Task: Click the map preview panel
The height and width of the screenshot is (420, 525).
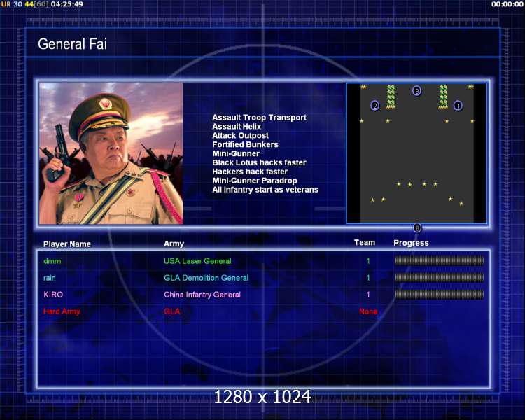Action: (x=416, y=153)
